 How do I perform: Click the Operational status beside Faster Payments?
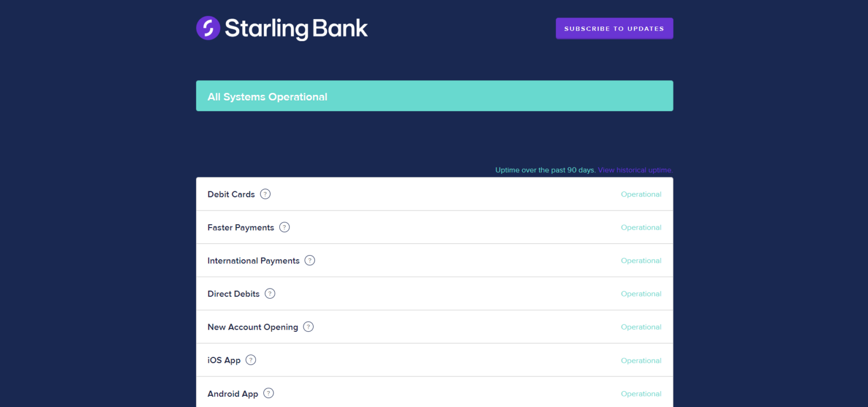pyautogui.click(x=641, y=227)
